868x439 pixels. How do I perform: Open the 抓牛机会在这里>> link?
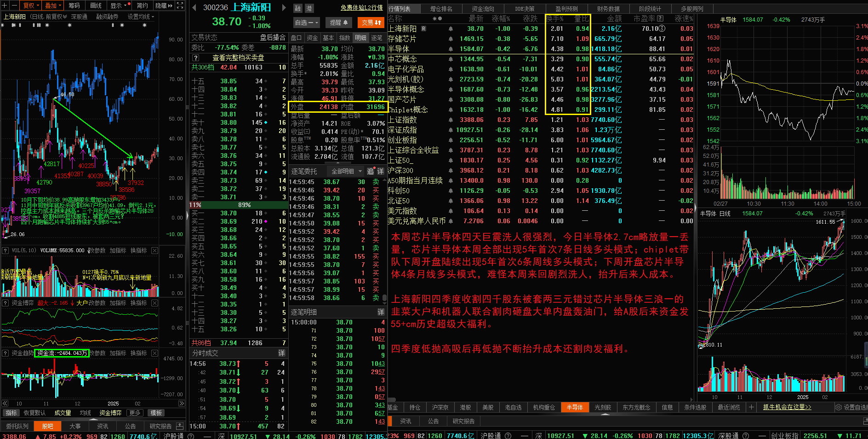point(787,407)
